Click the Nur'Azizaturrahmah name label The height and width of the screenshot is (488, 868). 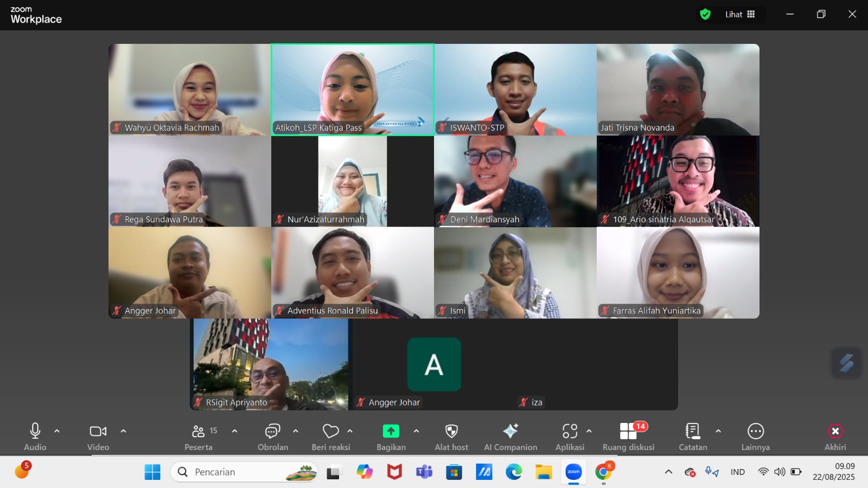(326, 220)
